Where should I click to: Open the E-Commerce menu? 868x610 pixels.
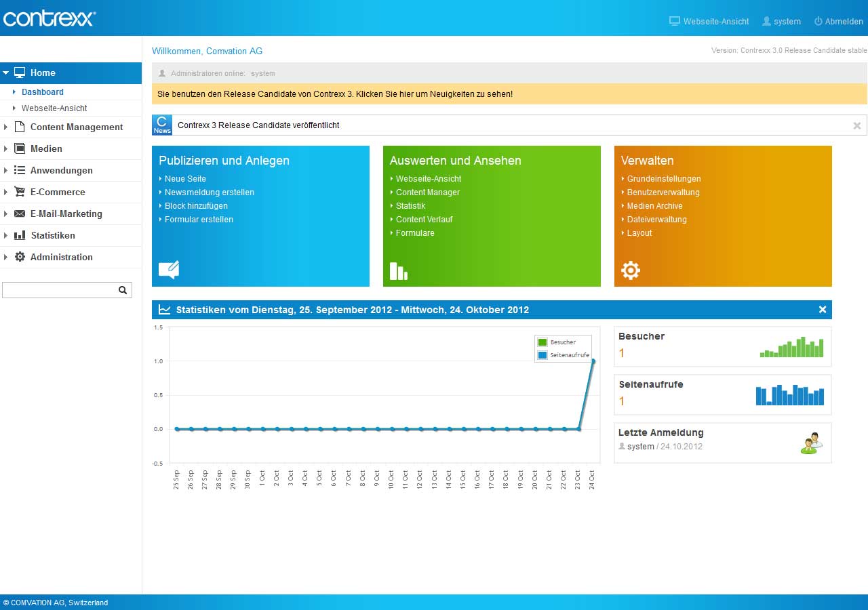(x=58, y=192)
